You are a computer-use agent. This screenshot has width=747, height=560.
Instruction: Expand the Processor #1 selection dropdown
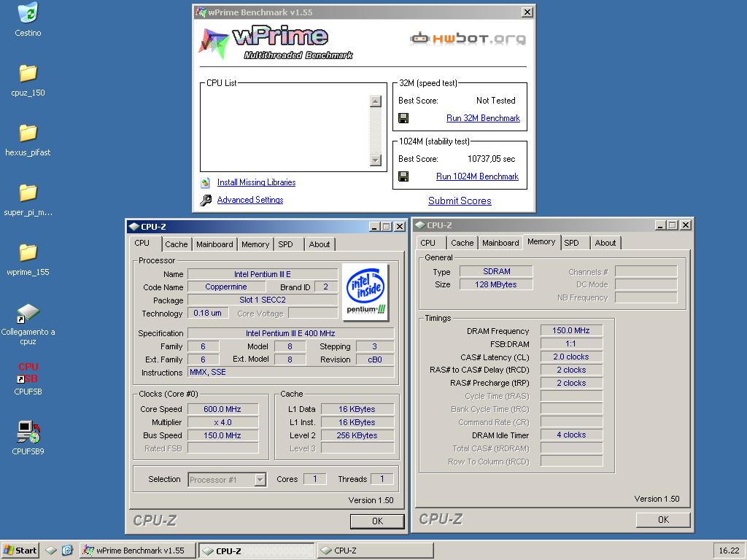[260, 480]
